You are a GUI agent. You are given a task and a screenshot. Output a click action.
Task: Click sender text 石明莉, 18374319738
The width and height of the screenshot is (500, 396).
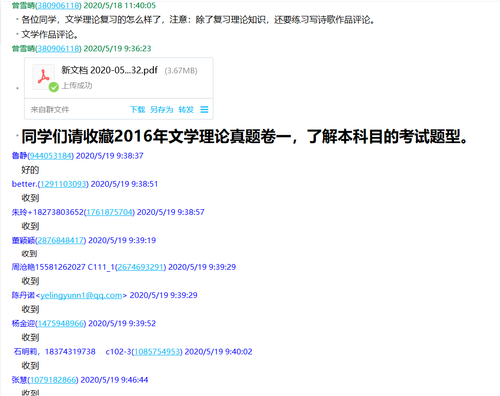[x=54, y=352]
